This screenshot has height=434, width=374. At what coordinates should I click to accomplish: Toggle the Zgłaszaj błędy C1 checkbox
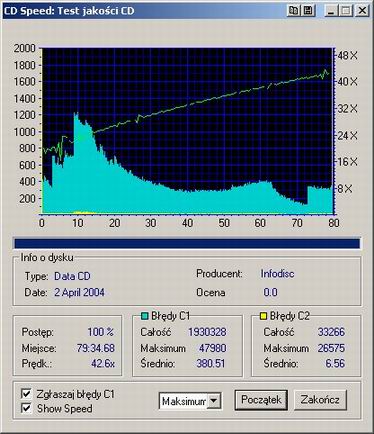26,393
